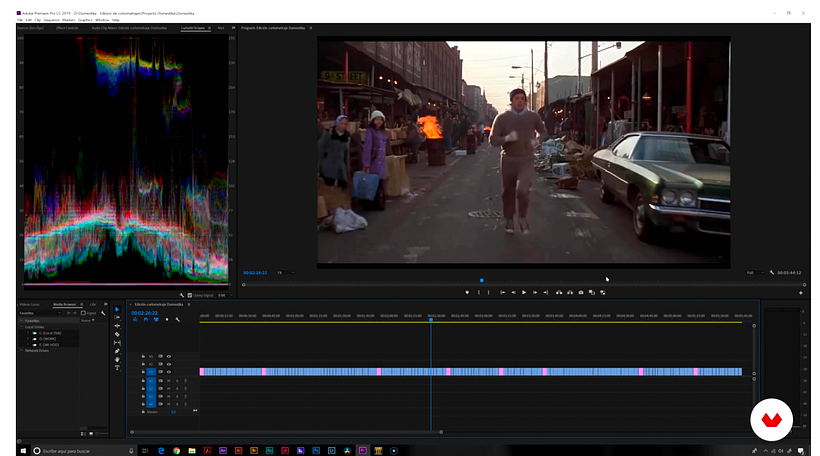Click the Mark In button
Screen dimensions: 820x456
(479, 292)
